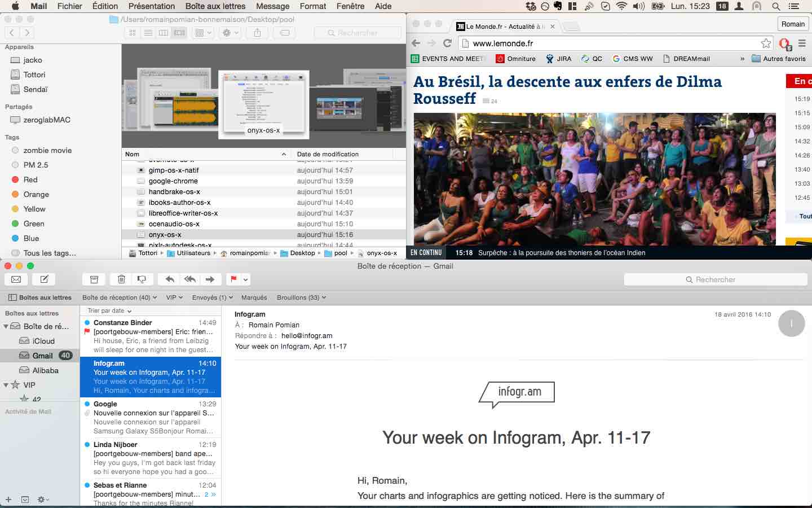Click the red Opera-style extension icon in Chrome
Screen dimensions: 812x508
[784, 43]
